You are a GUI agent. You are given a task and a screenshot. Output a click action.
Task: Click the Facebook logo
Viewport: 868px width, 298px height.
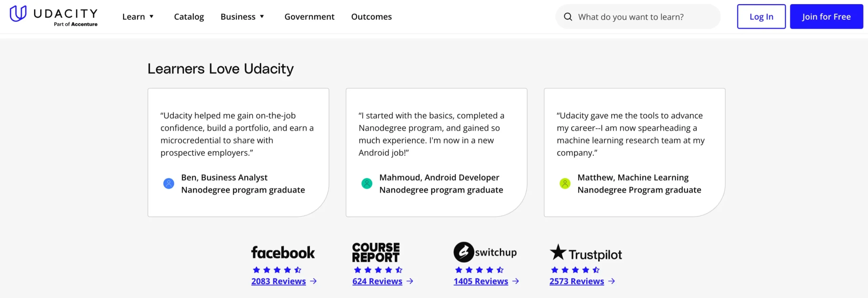pyautogui.click(x=283, y=253)
